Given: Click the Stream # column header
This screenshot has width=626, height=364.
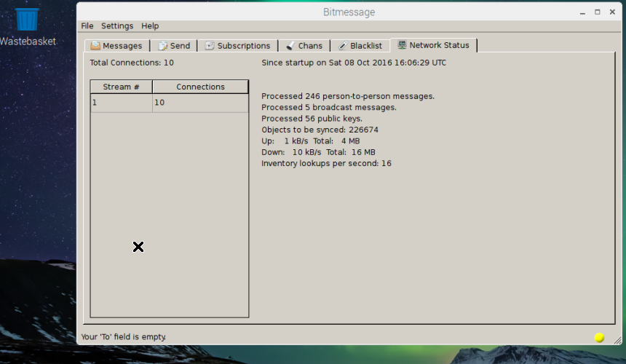Looking at the screenshot, I should tap(121, 87).
